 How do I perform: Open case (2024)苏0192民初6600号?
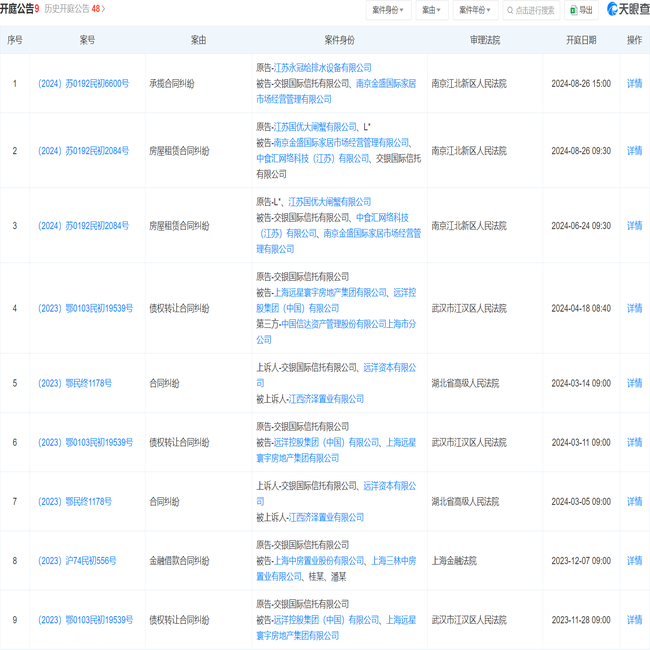coord(83,84)
